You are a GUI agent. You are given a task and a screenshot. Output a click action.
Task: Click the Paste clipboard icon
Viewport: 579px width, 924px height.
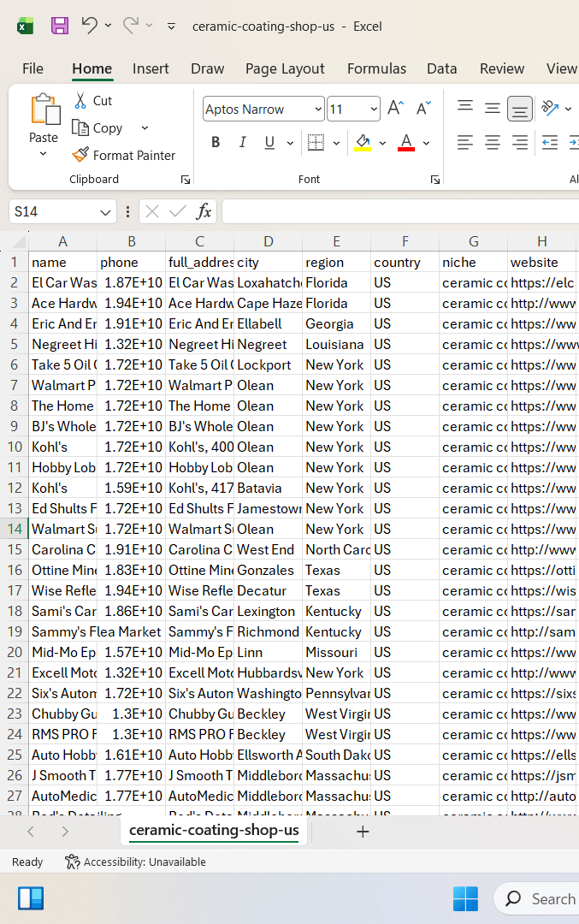click(x=44, y=110)
